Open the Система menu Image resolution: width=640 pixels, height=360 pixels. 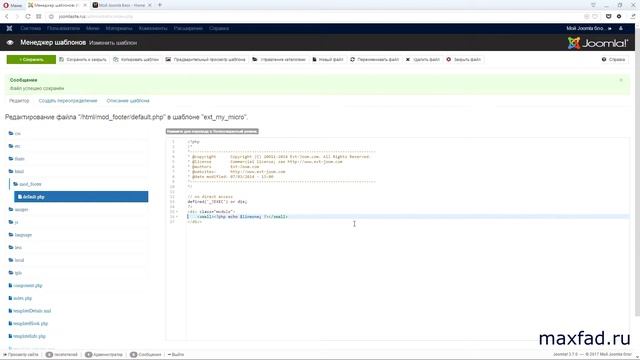point(31,28)
